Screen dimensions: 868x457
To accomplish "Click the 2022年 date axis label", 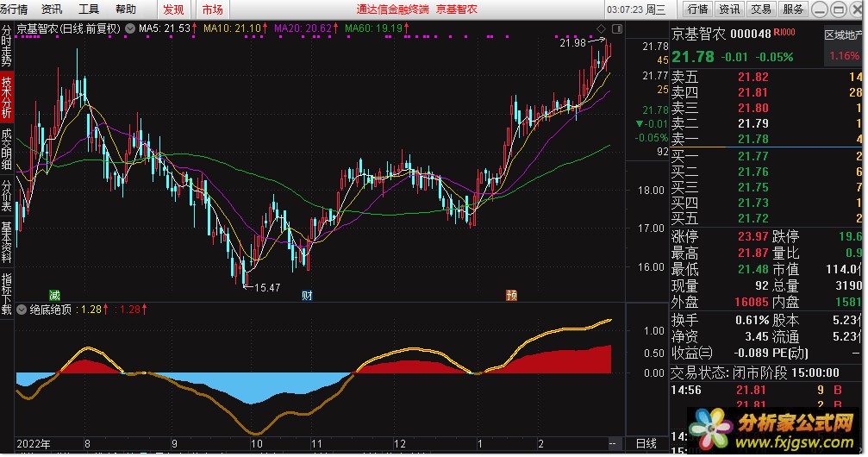I will coord(34,444).
